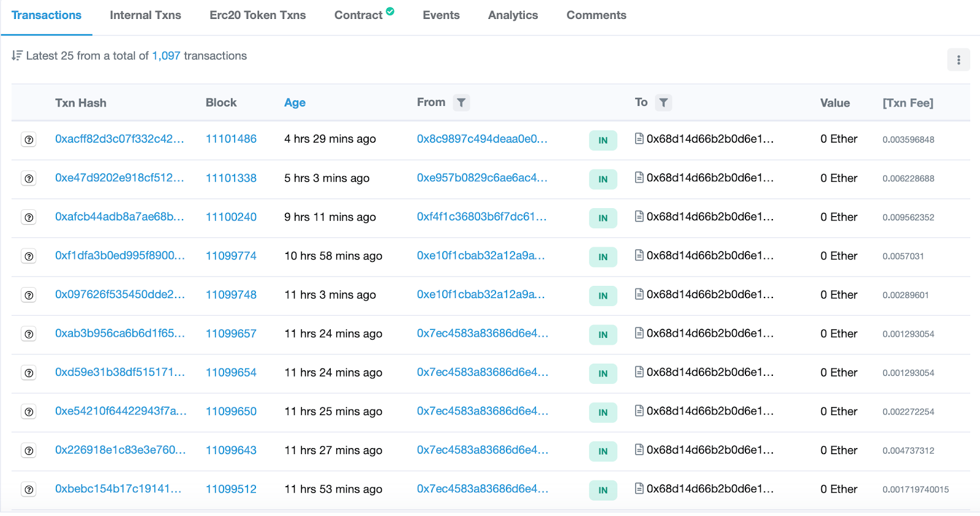Open block number 11101338

pyautogui.click(x=231, y=178)
